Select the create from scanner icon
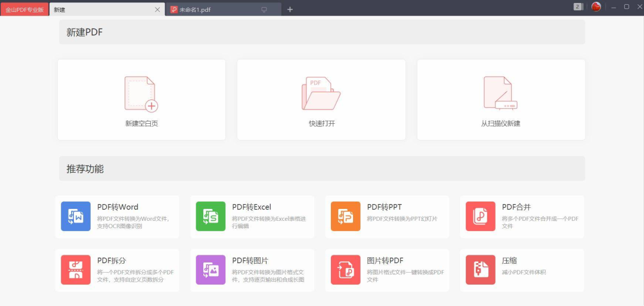 (500, 93)
